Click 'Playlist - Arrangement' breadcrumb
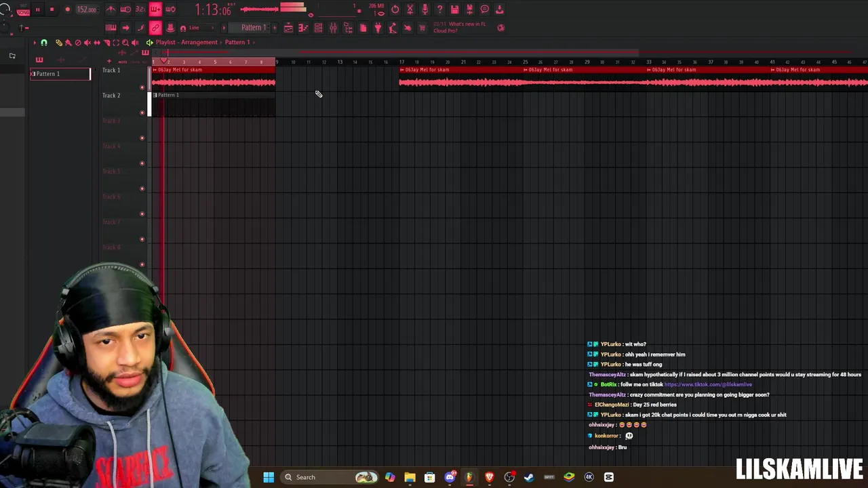The height and width of the screenshot is (488, 868). (186, 42)
